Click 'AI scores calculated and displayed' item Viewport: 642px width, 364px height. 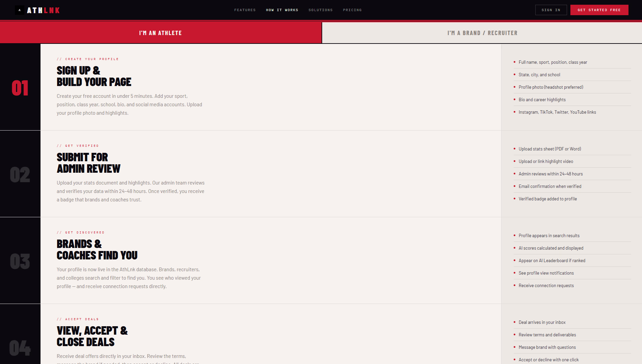click(551, 248)
